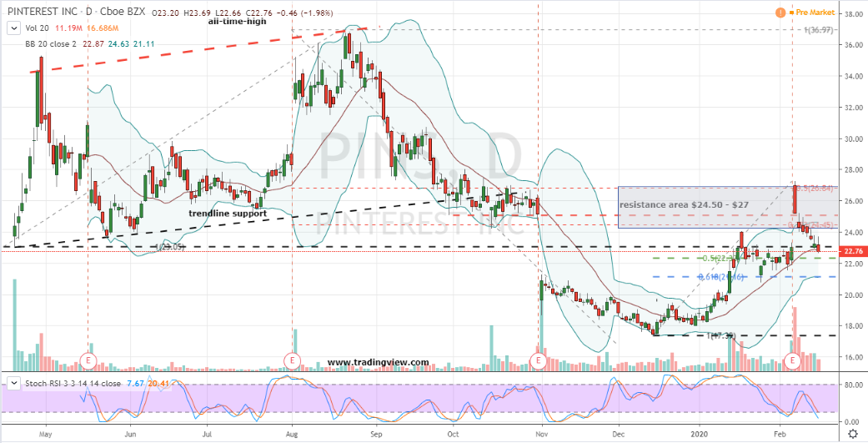Click the 30.00 price axis label
868x443 pixels.
click(x=855, y=138)
